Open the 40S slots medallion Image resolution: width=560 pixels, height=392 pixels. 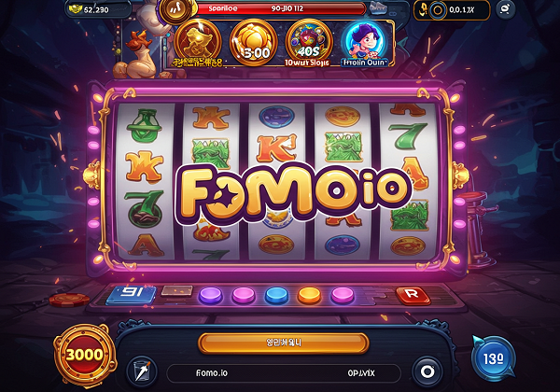pyautogui.click(x=309, y=43)
